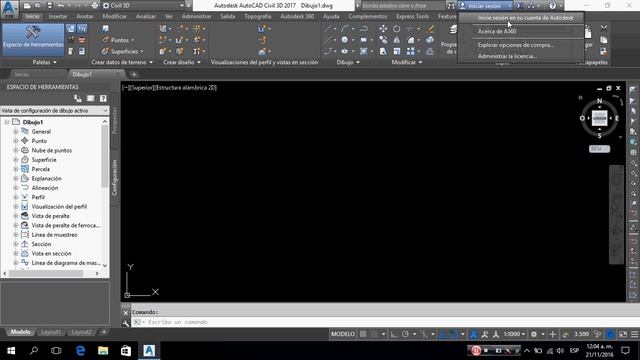This screenshot has width=640, height=360.
Task: Click the Help question mark icon in title bar
Action: pyautogui.click(x=552, y=6)
